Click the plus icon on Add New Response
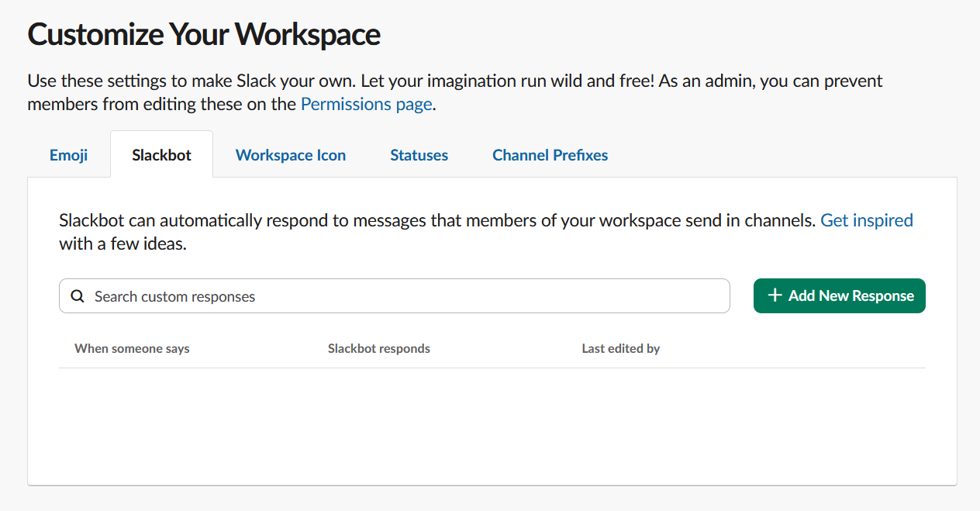This screenshot has height=511, width=980. pyautogui.click(x=774, y=295)
